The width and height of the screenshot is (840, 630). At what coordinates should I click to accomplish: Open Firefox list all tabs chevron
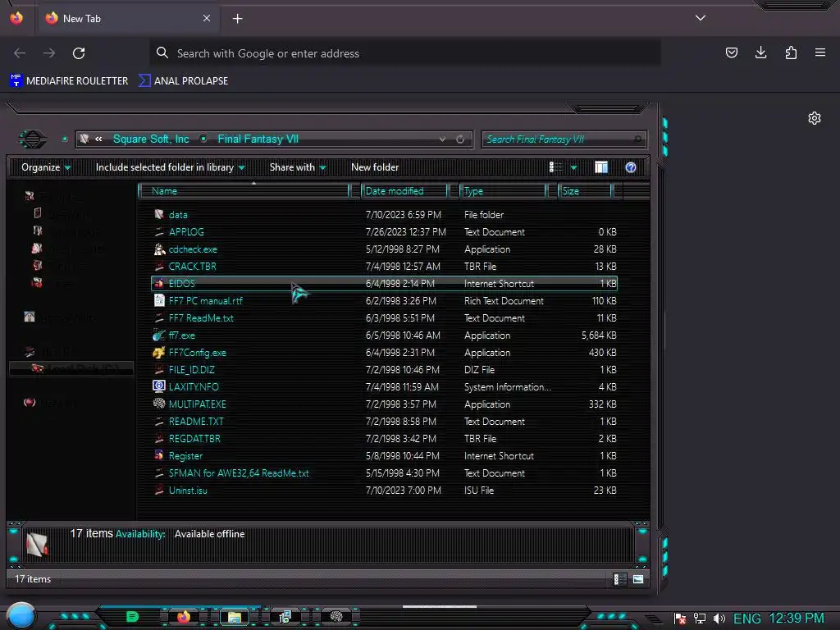pos(701,18)
